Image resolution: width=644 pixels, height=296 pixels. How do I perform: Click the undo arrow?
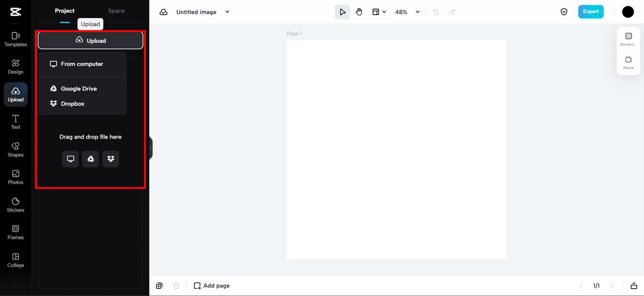[436, 12]
